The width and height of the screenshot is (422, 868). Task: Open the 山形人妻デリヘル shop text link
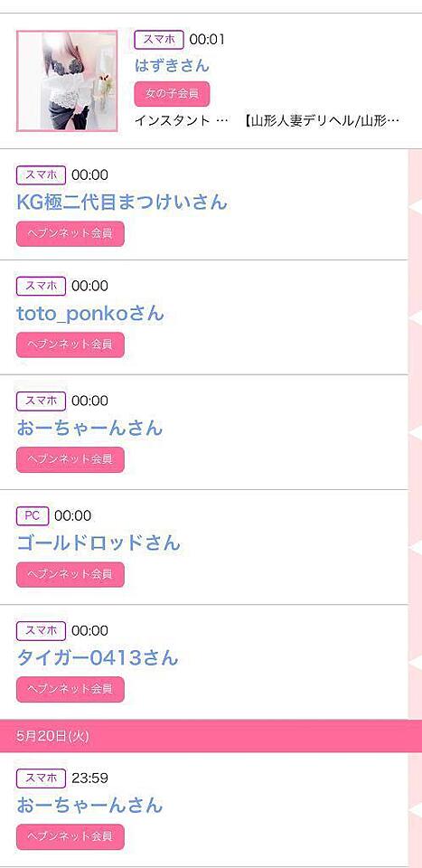pos(322,120)
